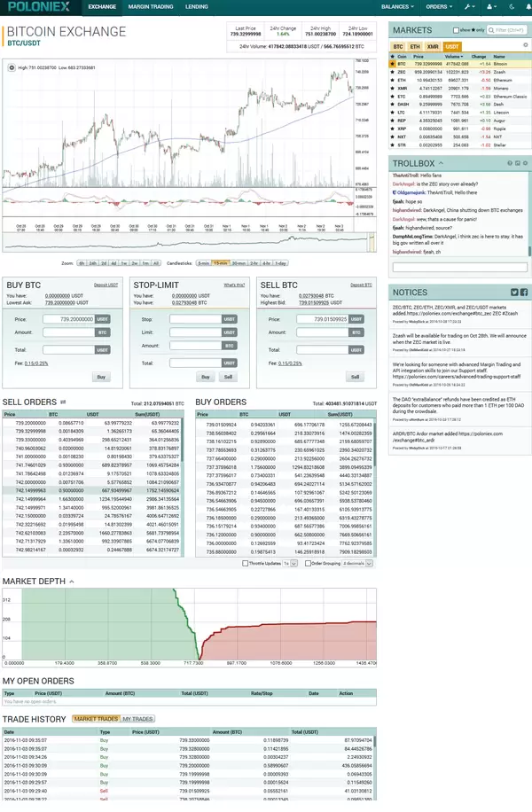
Task: Click the star next to XRP in Markets
Action: click(x=392, y=129)
